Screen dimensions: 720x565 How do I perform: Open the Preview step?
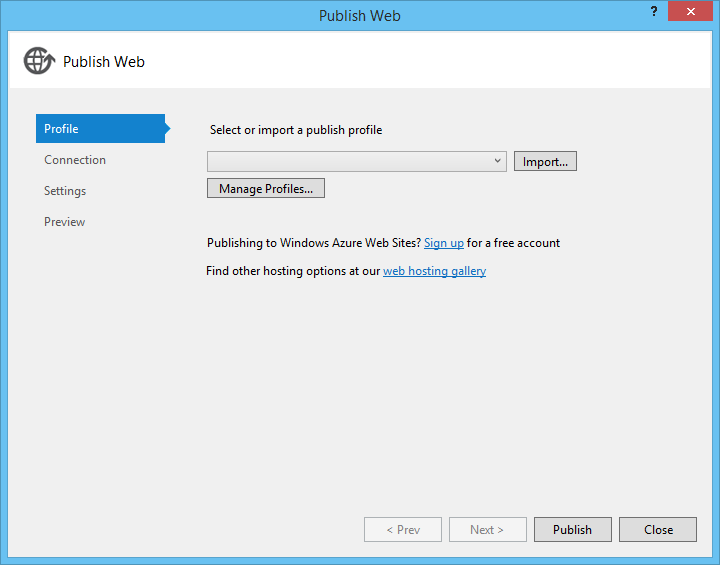point(64,222)
